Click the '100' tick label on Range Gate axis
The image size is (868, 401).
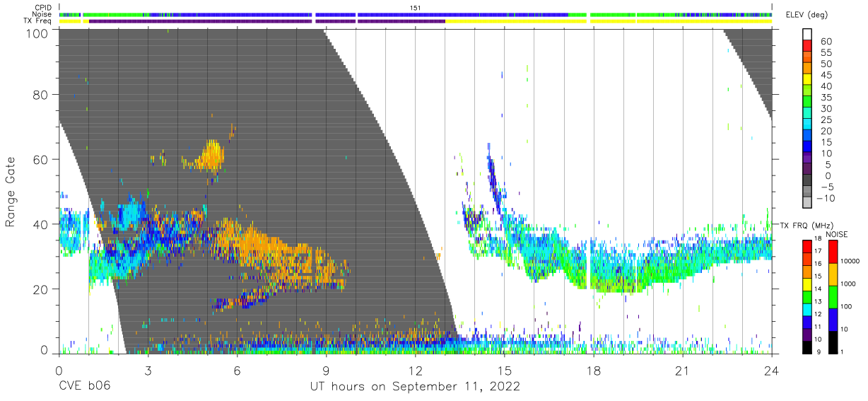click(x=37, y=33)
